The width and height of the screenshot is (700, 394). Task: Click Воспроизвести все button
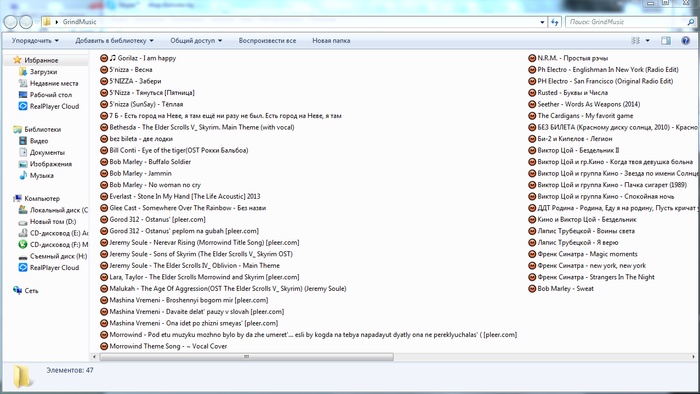click(267, 41)
